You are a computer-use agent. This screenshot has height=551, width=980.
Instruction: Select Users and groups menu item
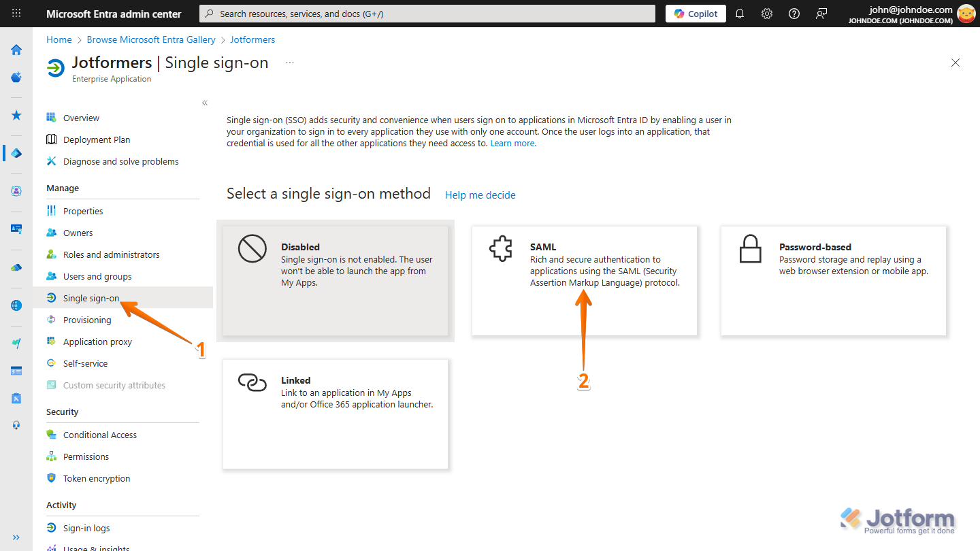97,276
